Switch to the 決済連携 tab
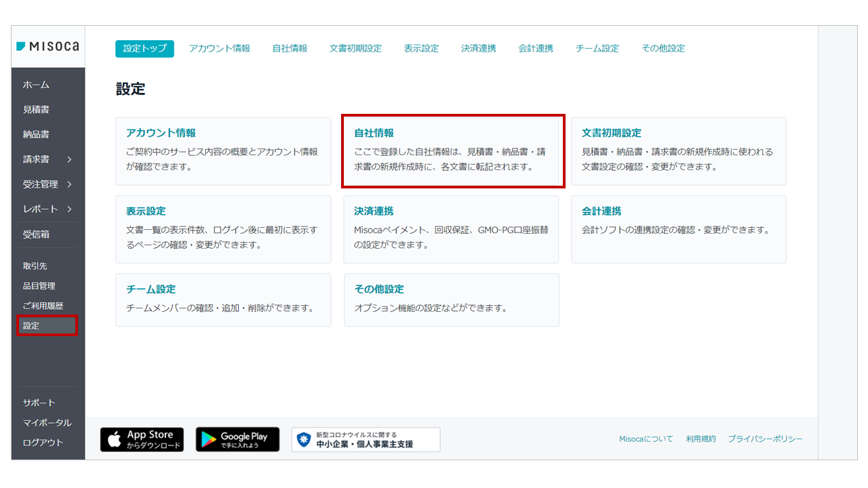The height and width of the screenshot is (488, 868). (x=478, y=48)
